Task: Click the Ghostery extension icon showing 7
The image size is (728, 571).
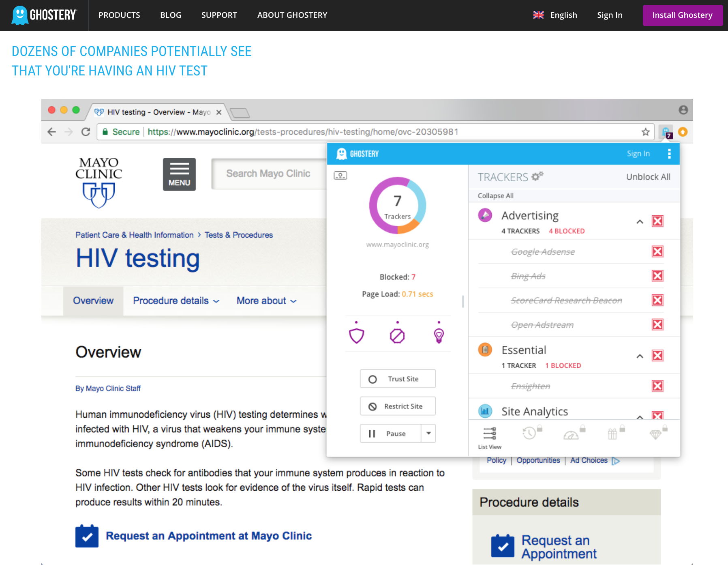Action: pyautogui.click(x=666, y=132)
